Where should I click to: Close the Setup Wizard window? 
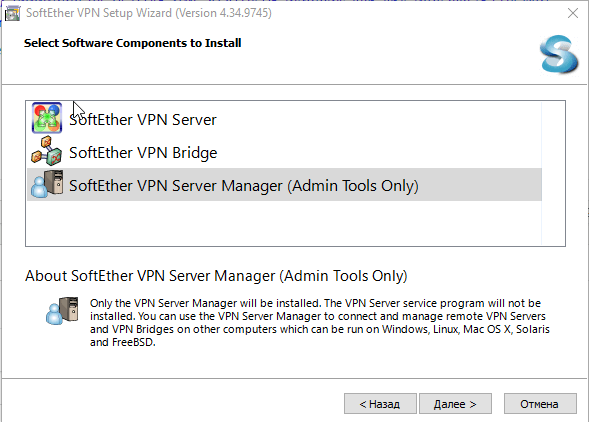[x=573, y=13]
